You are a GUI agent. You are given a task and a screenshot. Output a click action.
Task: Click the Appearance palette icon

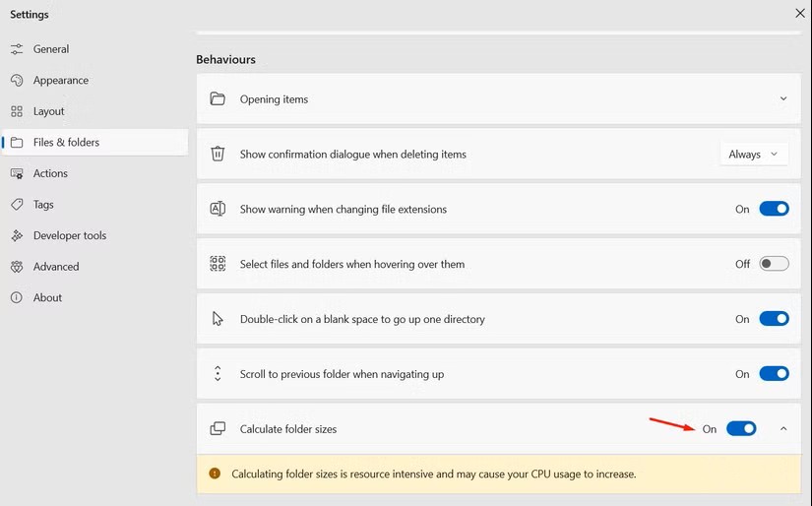17,81
